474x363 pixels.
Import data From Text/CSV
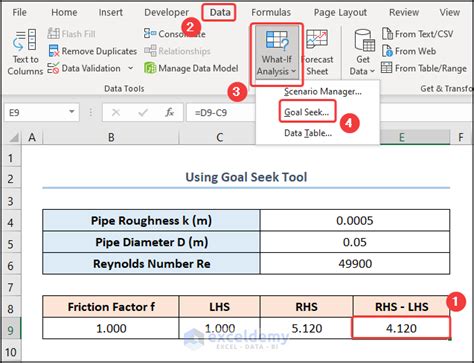pos(418,34)
